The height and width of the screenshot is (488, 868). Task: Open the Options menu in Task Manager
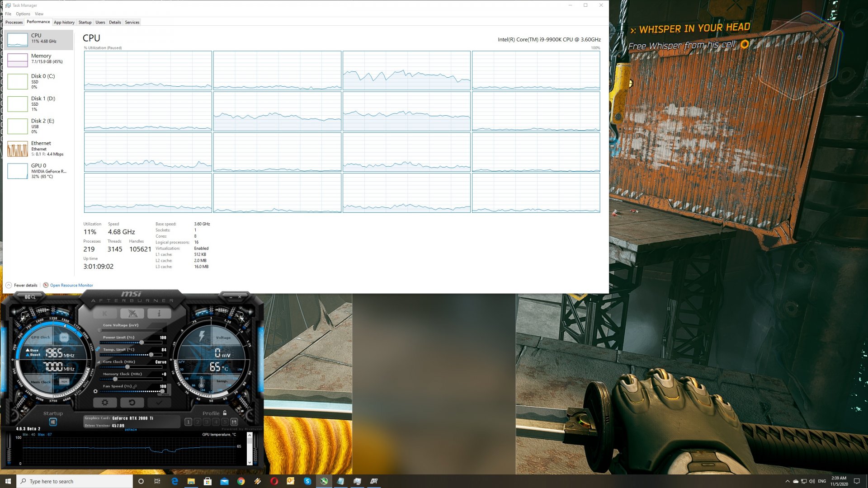(23, 14)
